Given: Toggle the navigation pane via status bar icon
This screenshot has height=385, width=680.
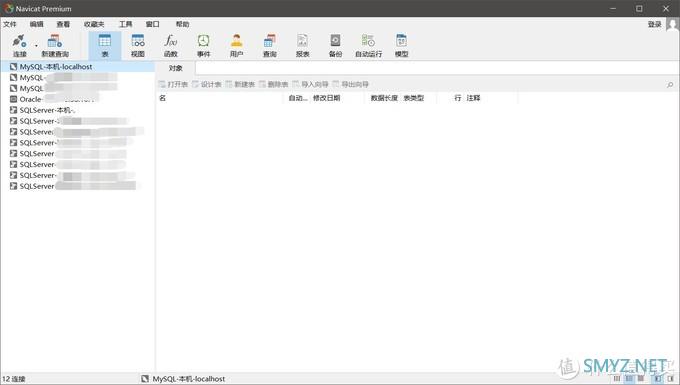Looking at the screenshot, I should pos(658,378).
